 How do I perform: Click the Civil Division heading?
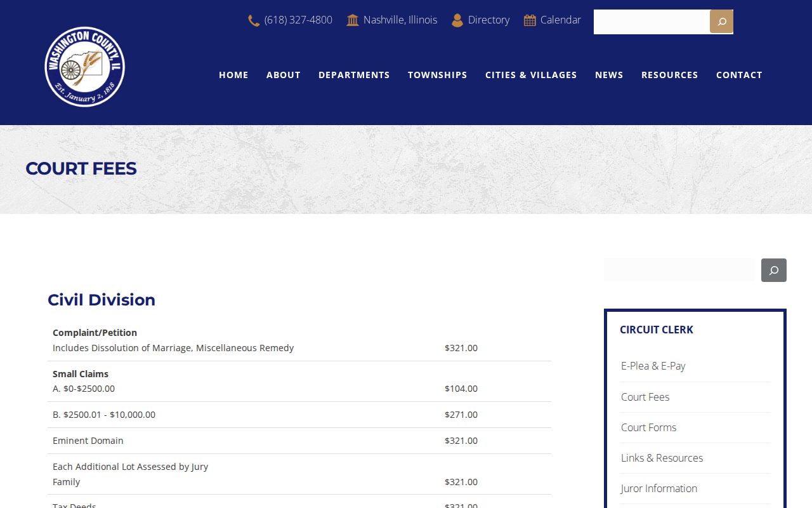pos(101,300)
